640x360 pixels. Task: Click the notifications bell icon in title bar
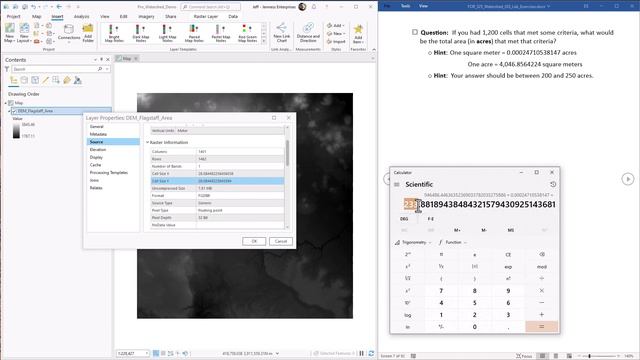314,7
